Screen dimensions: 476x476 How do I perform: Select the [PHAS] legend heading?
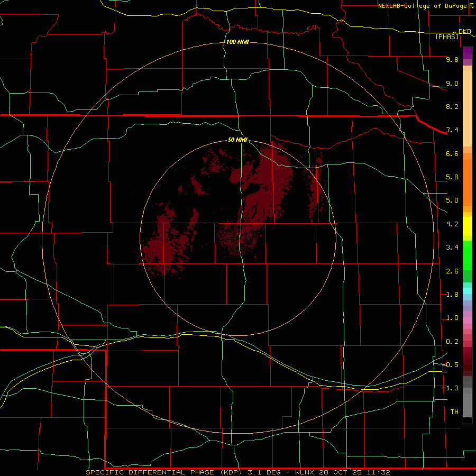(447, 36)
